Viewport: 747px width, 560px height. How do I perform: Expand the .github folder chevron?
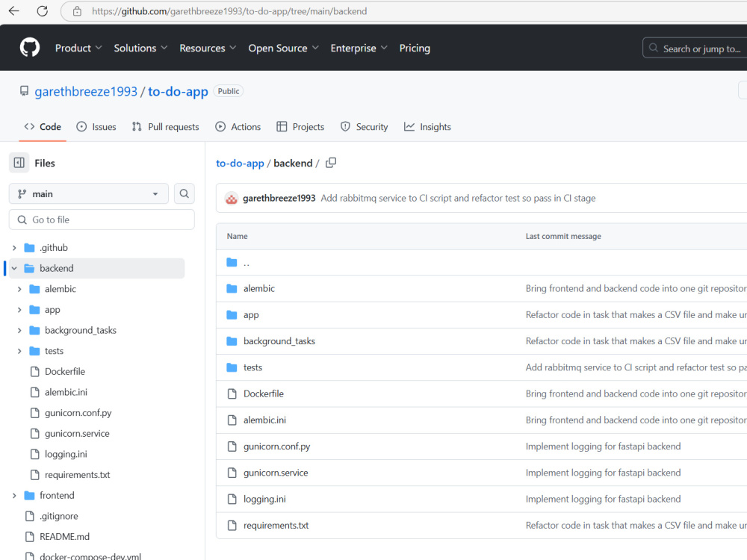coord(14,248)
